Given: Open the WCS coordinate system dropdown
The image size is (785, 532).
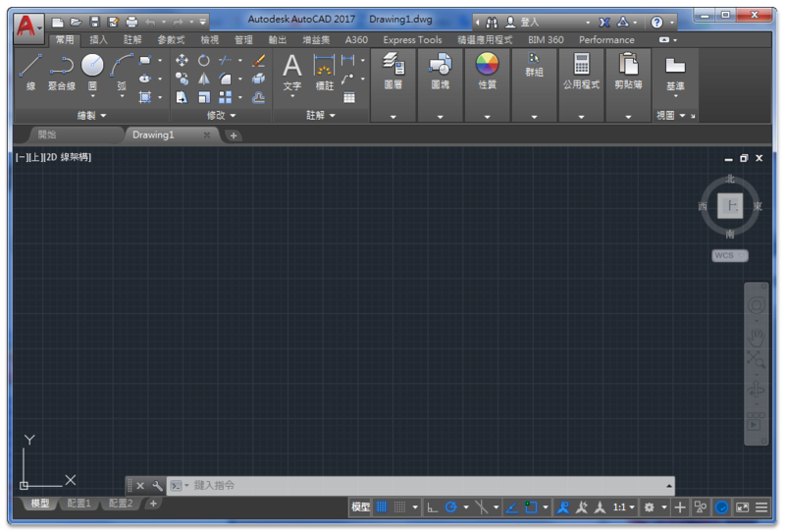Looking at the screenshot, I should [730, 255].
